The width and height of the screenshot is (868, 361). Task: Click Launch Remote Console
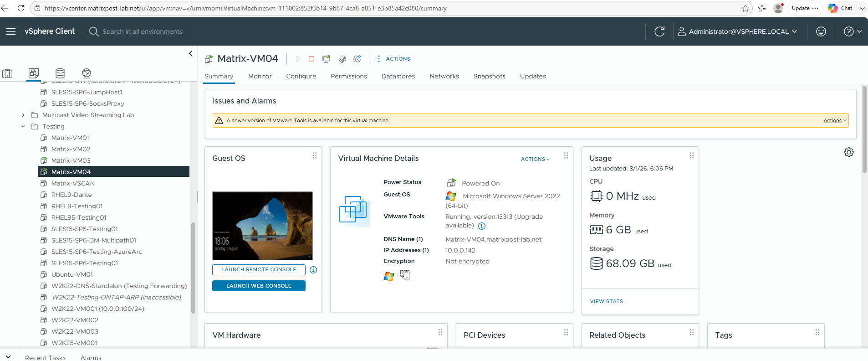coord(259,270)
